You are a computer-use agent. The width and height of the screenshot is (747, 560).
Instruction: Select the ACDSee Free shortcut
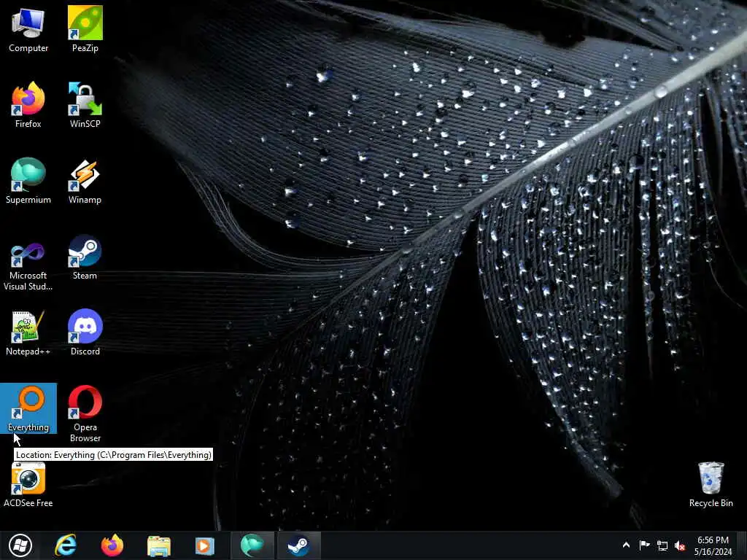click(28, 484)
